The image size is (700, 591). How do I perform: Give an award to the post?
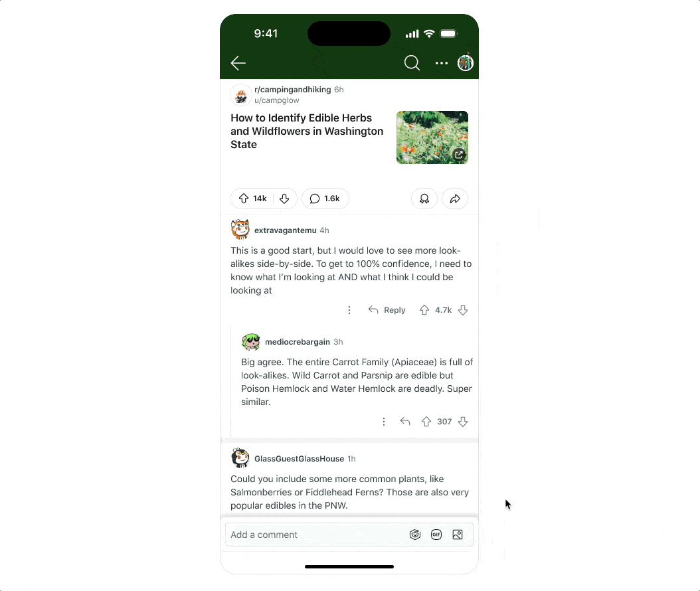tap(424, 199)
